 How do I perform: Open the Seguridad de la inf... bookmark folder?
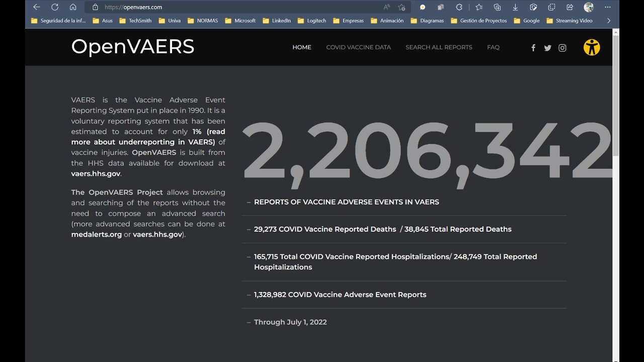pyautogui.click(x=58, y=21)
